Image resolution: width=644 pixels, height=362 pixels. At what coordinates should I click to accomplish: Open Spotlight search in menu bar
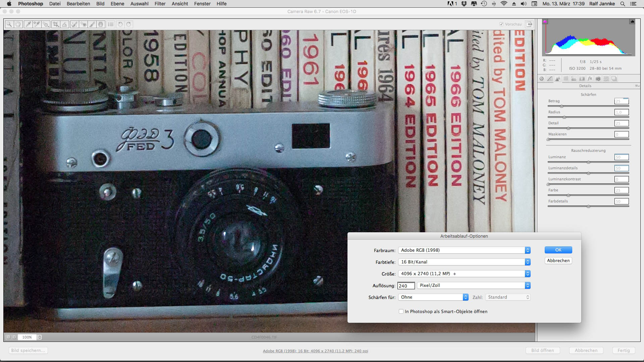[x=623, y=4]
